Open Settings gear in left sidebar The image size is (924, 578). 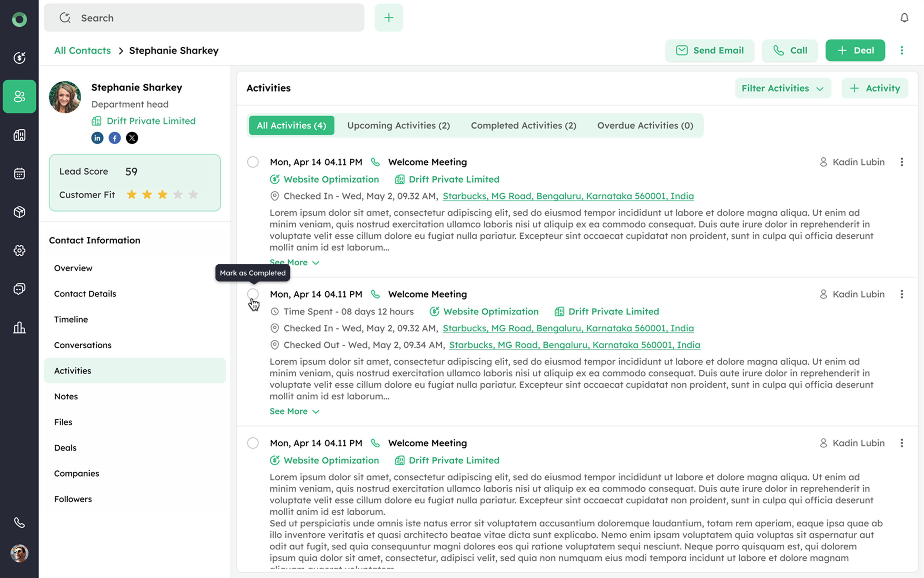point(19,251)
